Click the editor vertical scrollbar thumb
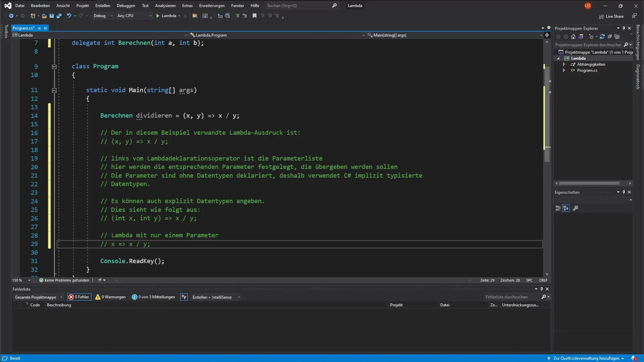 tap(547, 114)
